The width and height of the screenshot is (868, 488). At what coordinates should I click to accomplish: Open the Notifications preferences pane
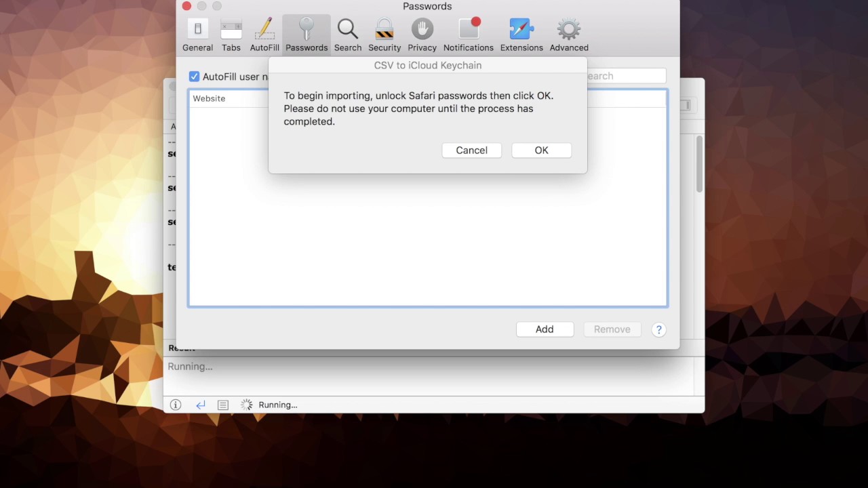(x=469, y=35)
